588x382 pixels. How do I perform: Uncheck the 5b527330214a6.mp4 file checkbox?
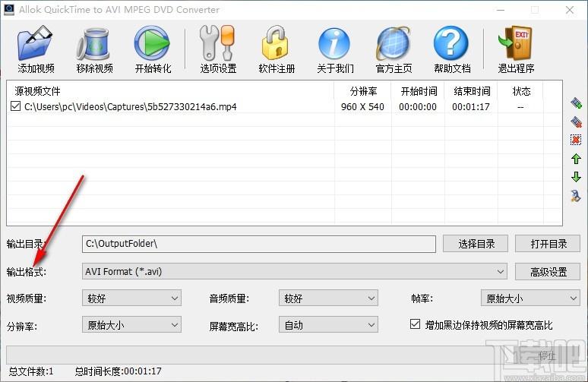(x=15, y=106)
